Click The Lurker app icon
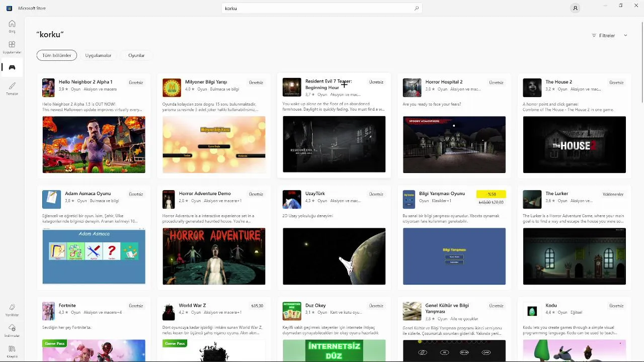 (532, 199)
